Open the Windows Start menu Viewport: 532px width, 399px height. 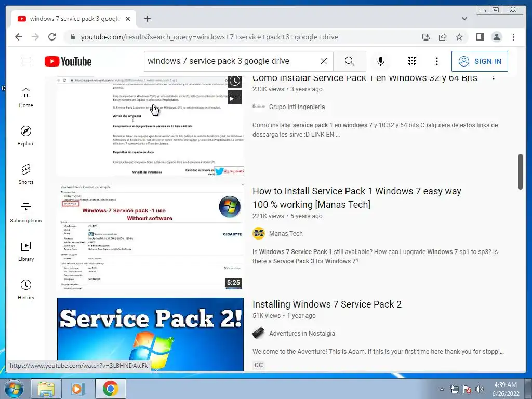coord(14,389)
